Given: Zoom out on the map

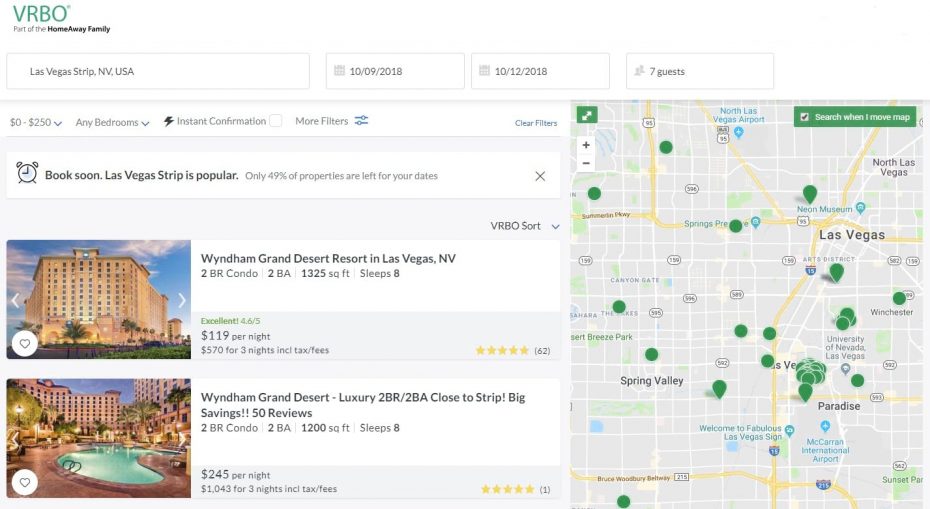Looking at the screenshot, I should coord(586,163).
